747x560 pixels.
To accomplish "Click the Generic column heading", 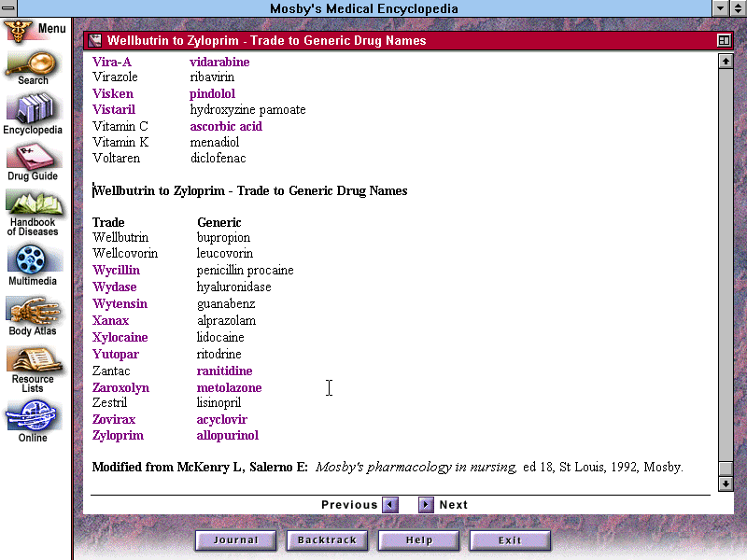I will 219,222.
